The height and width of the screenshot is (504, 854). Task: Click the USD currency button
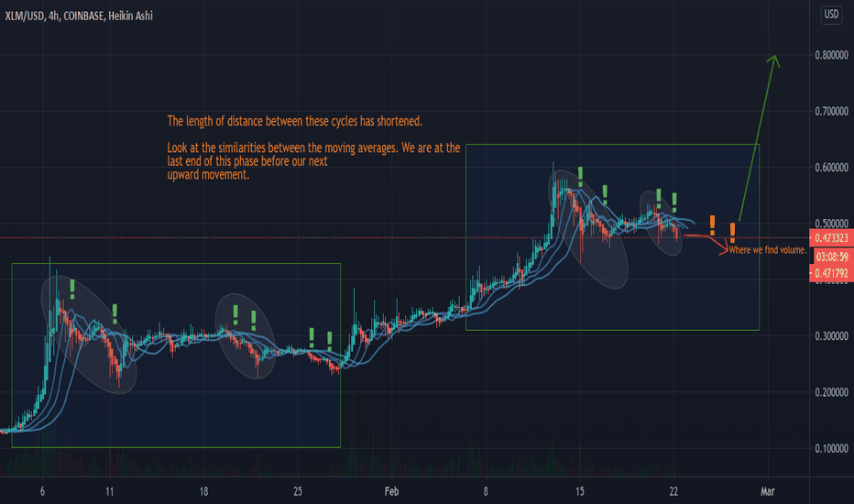click(x=831, y=15)
